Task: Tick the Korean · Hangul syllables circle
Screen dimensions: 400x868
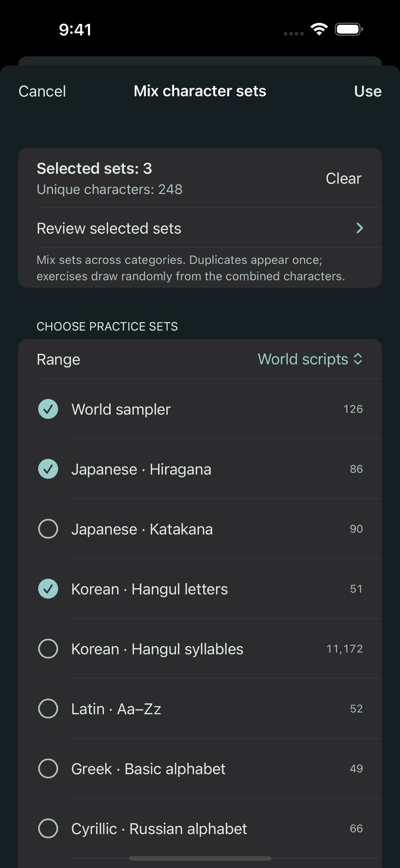Action: [48, 649]
